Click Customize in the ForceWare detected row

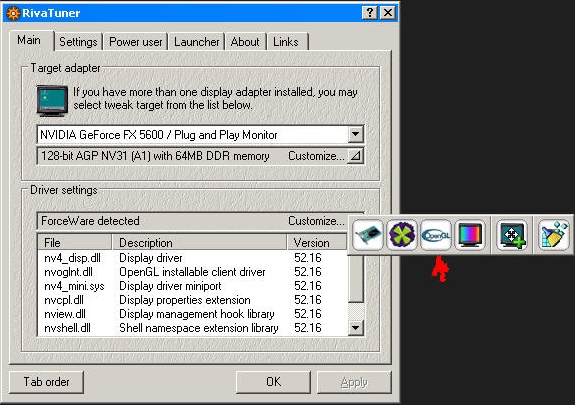pyautogui.click(x=316, y=221)
